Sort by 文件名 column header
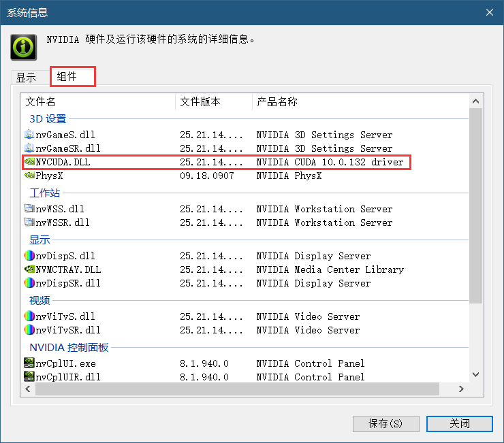This screenshot has height=443, width=504. click(98, 102)
